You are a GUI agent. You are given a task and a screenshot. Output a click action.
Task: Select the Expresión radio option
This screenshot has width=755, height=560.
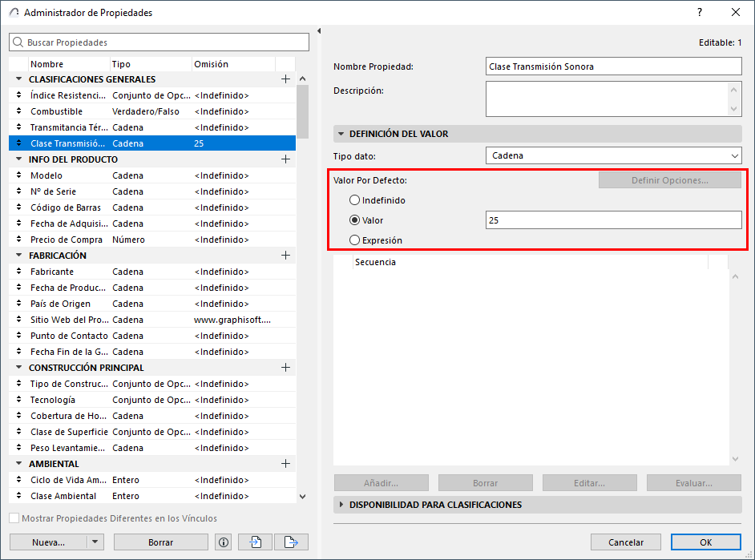tap(355, 240)
